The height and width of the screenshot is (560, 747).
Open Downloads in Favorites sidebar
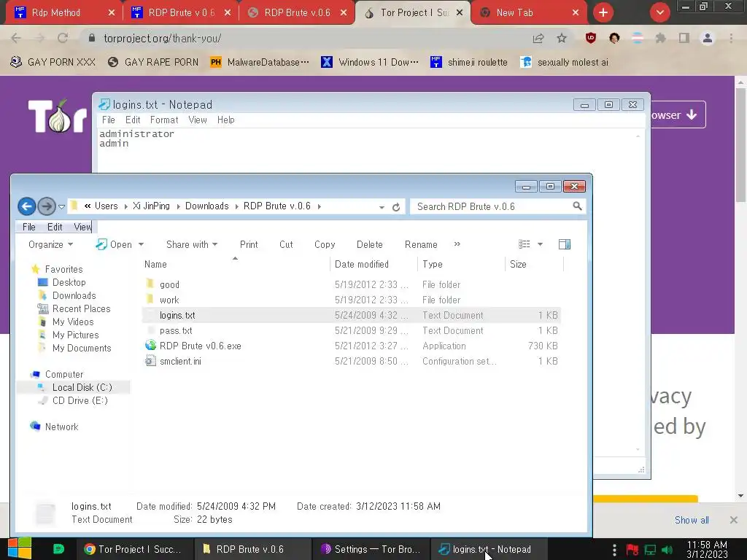[74, 296]
